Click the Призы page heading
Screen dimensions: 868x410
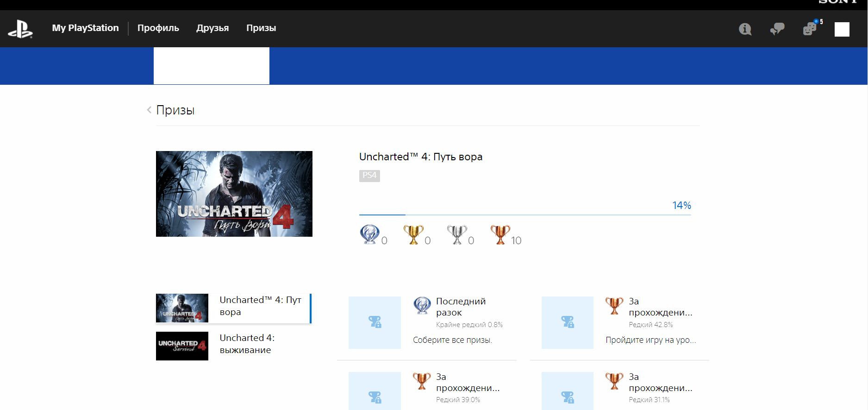point(175,110)
